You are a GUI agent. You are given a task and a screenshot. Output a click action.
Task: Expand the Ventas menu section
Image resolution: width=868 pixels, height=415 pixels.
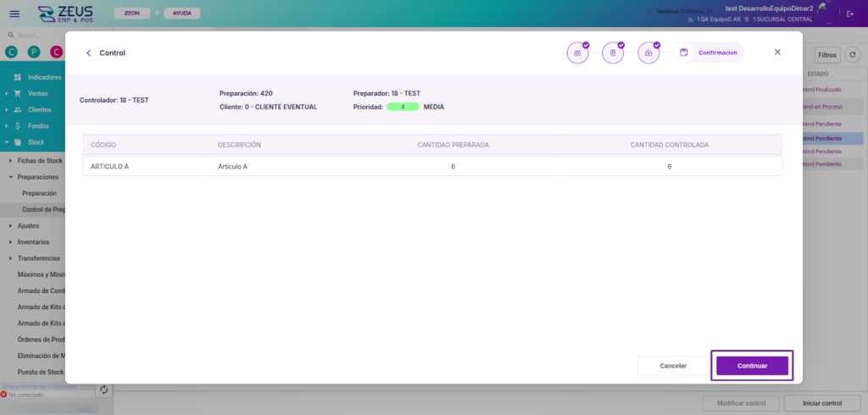[x=37, y=93]
